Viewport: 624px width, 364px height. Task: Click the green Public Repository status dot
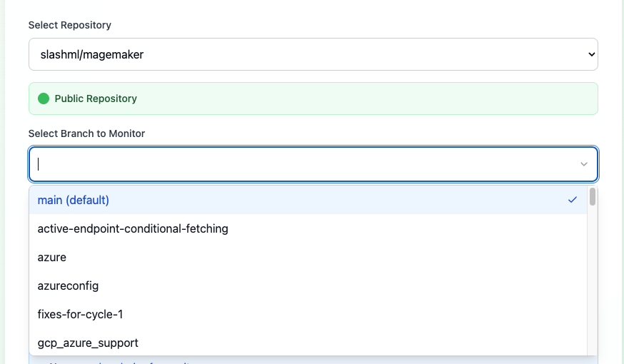coord(44,98)
